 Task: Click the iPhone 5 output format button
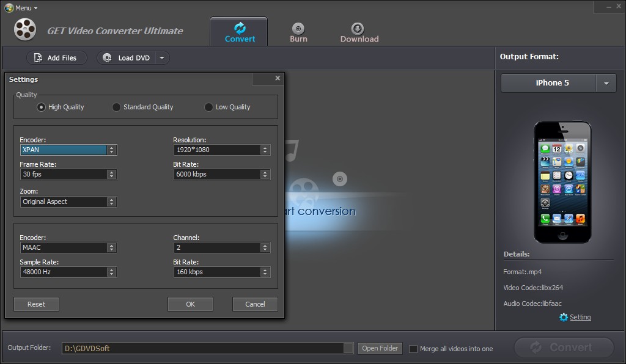(548, 83)
